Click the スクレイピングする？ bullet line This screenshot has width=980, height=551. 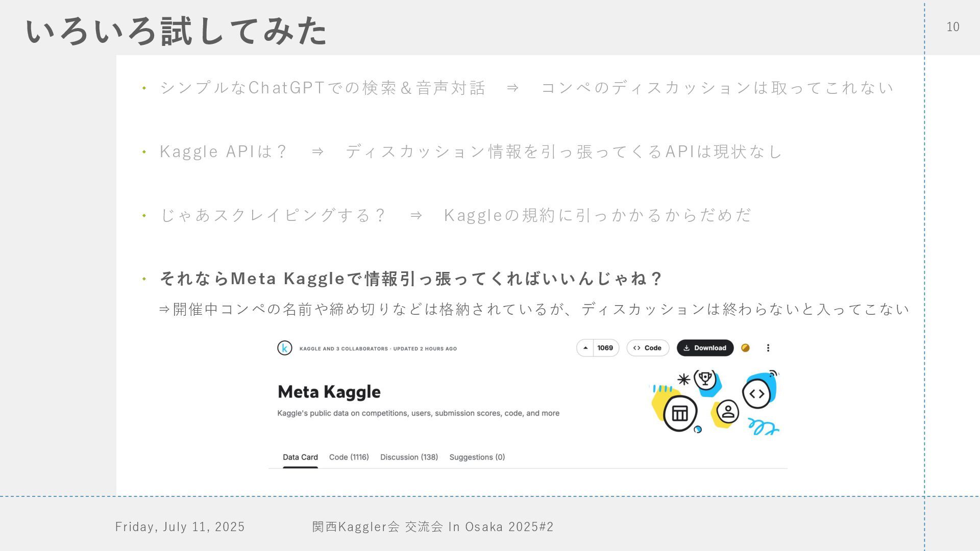455,215
